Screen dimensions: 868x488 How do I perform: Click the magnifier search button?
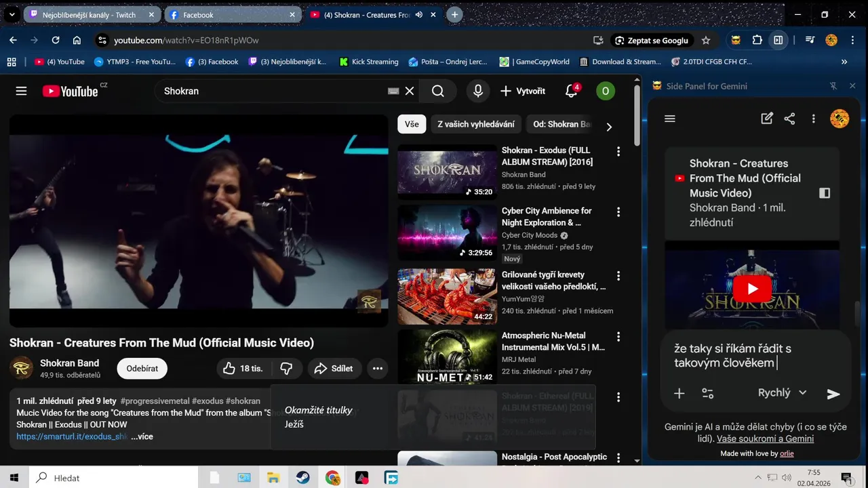pos(438,91)
